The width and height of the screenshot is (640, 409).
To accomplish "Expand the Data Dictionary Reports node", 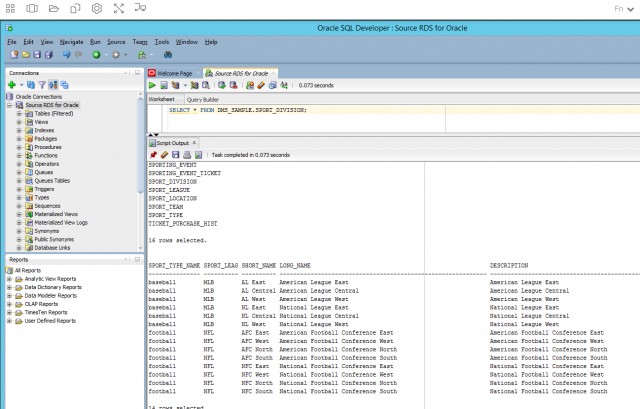I will pyautogui.click(x=9, y=287).
